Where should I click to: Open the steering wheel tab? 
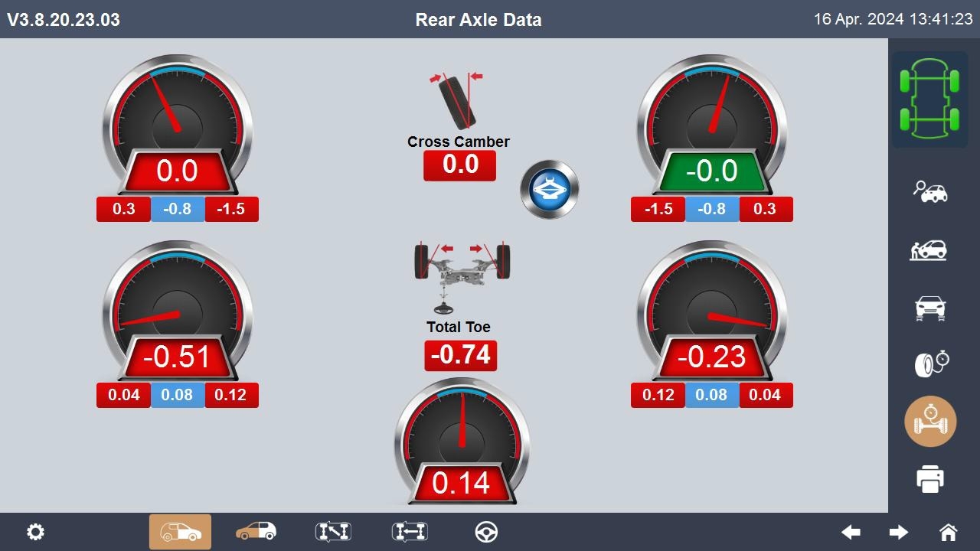pos(486,532)
